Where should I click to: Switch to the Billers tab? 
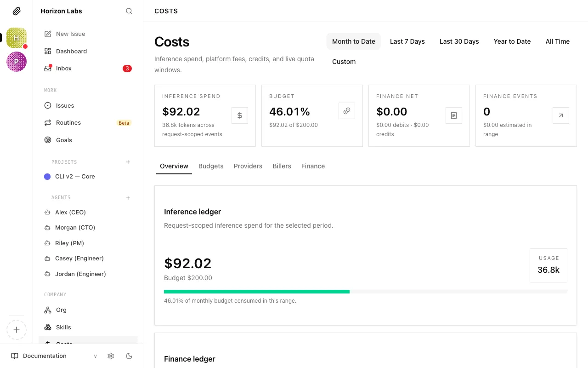282,166
